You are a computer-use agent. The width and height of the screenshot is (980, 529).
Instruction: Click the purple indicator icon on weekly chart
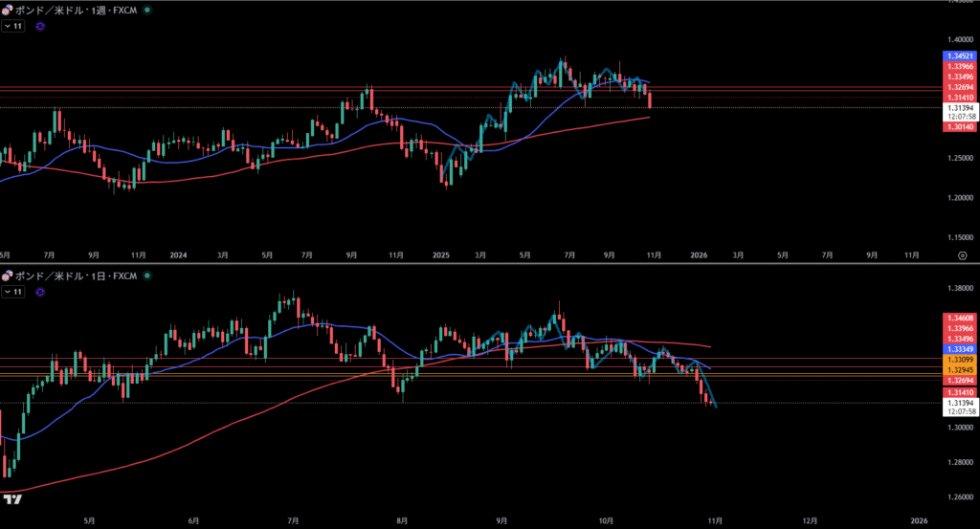pyautogui.click(x=39, y=27)
